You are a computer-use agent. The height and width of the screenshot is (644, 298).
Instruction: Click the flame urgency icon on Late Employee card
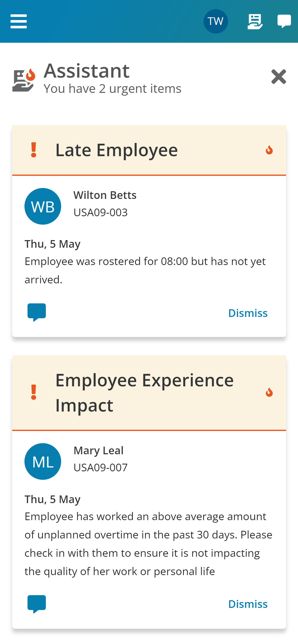269,150
